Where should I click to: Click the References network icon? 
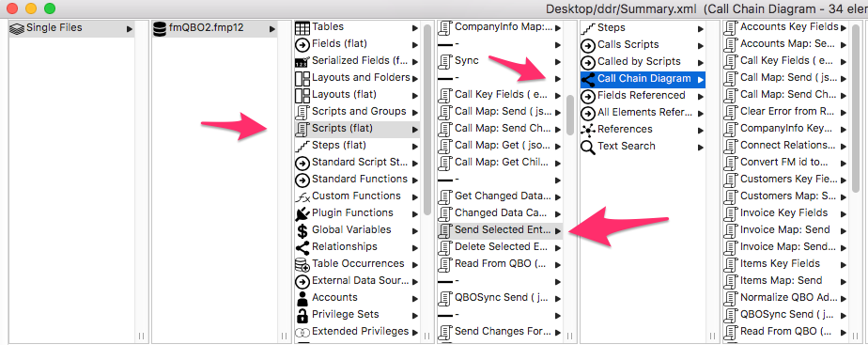(x=588, y=130)
